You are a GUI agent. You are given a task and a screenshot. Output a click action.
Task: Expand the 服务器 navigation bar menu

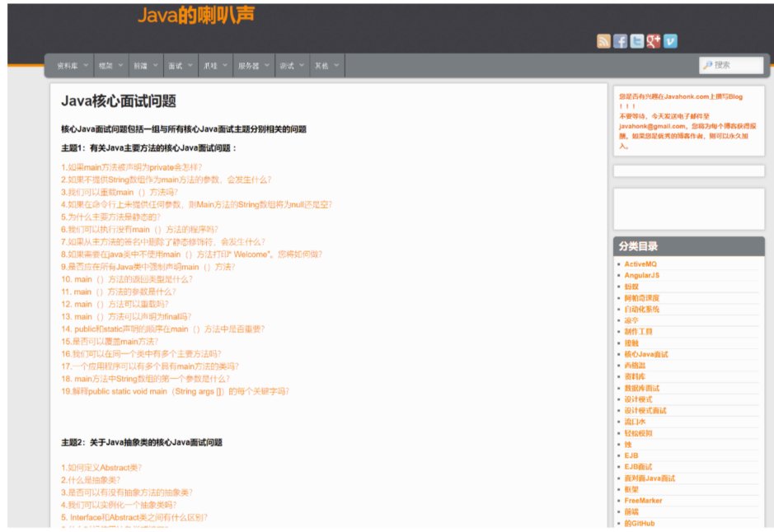[x=254, y=66]
